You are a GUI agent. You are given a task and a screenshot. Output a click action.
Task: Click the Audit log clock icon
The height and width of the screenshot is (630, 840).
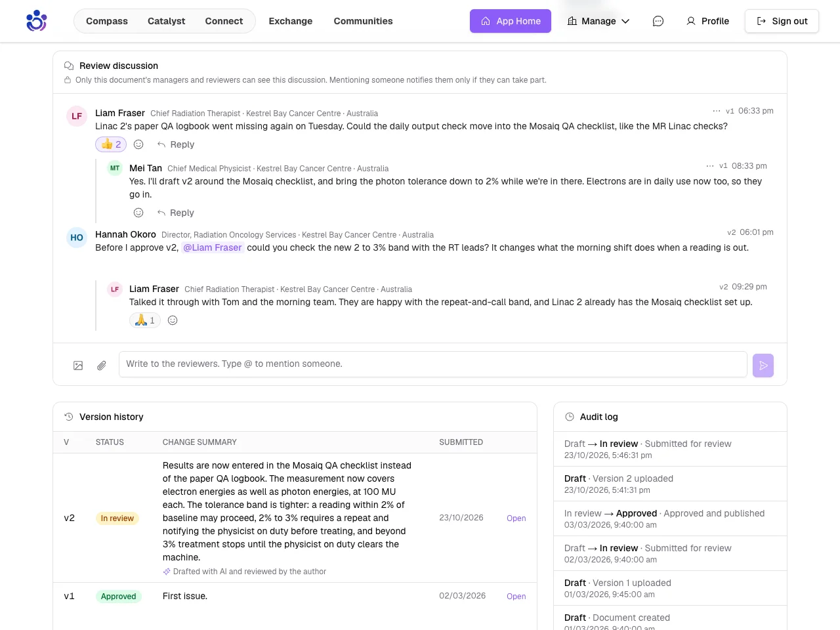coord(570,417)
